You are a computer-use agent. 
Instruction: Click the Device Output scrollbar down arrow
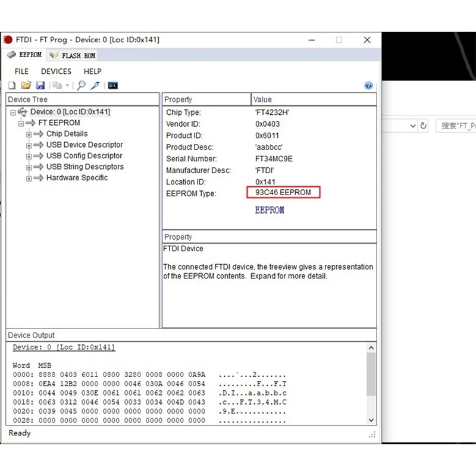point(371,420)
